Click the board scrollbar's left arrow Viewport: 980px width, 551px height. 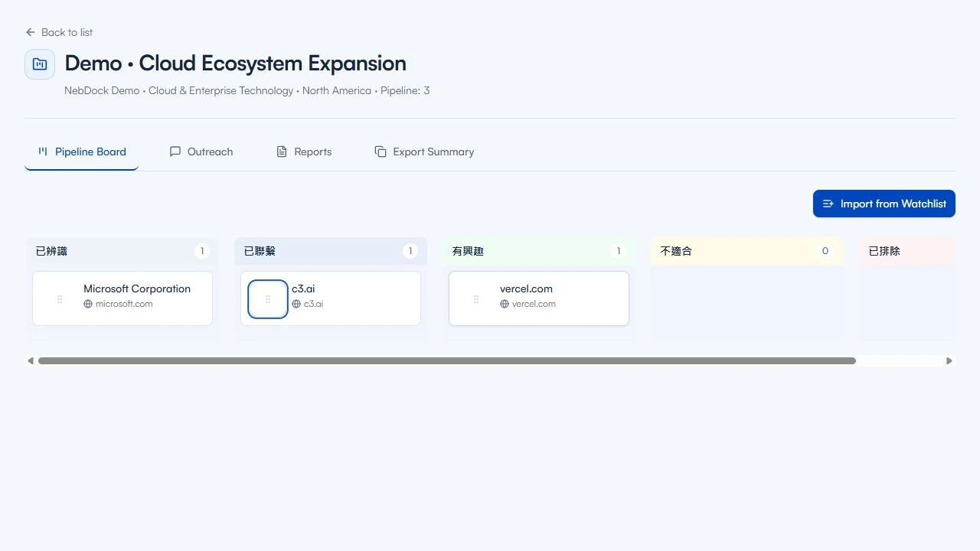pyautogui.click(x=31, y=360)
